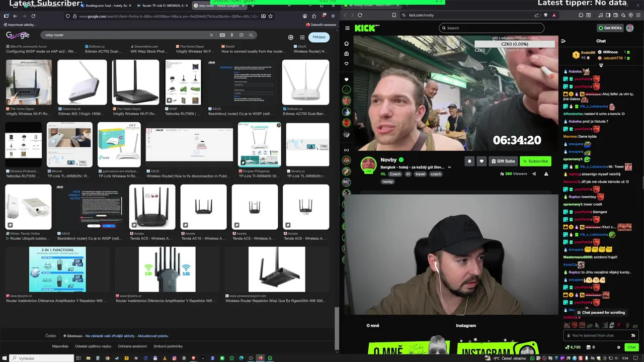Click the Brave shields icon in Kick browser

click(x=546, y=15)
